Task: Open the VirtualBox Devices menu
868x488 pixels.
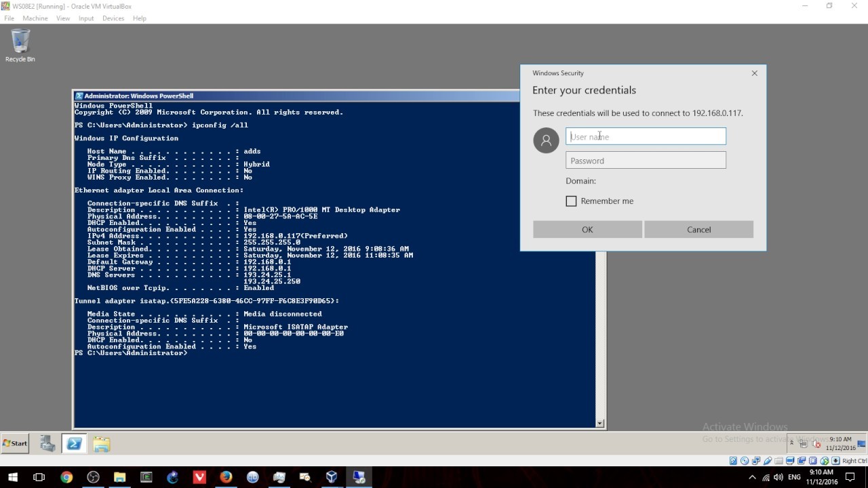Action: 113,18
